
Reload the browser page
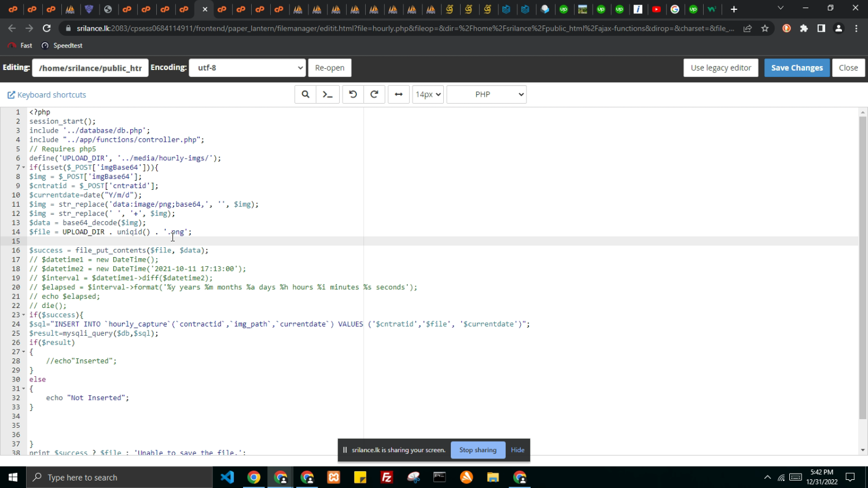pyautogui.click(x=47, y=28)
